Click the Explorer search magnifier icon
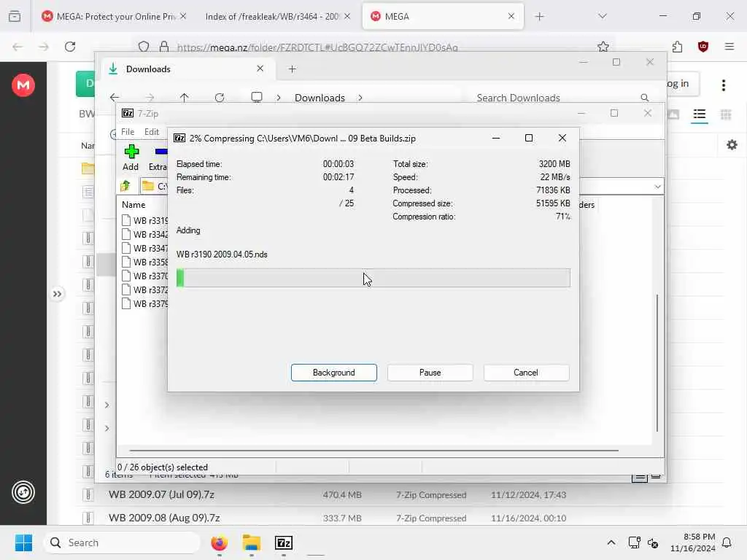Screen dimensions: 747x560 645,98
